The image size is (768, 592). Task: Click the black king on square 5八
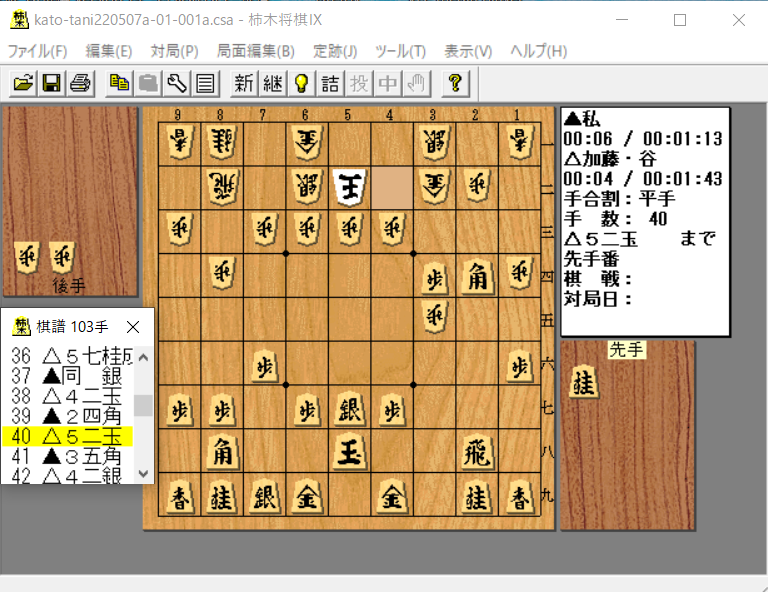point(350,452)
